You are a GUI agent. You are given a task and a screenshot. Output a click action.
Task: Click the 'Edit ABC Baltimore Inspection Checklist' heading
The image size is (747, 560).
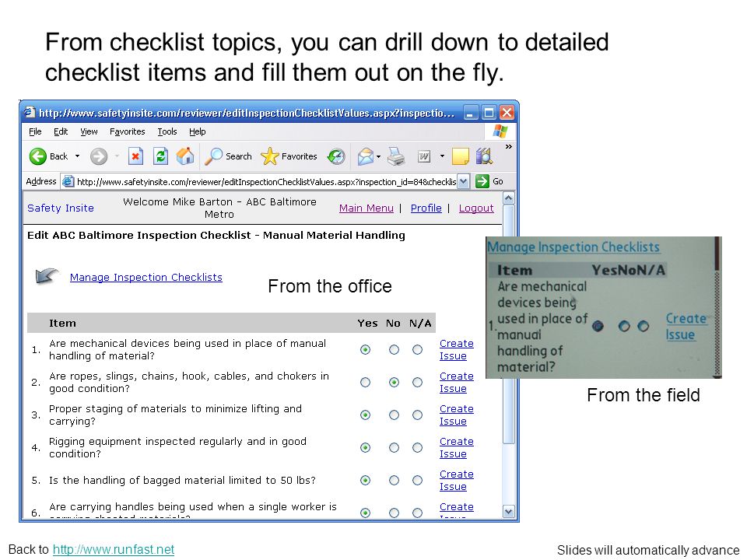click(216, 235)
